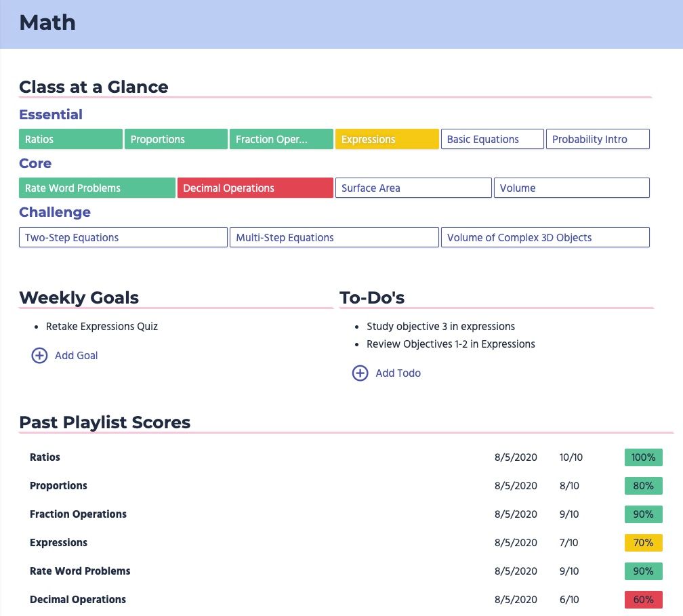Click the plus icon beside Add Todo

pos(360,373)
